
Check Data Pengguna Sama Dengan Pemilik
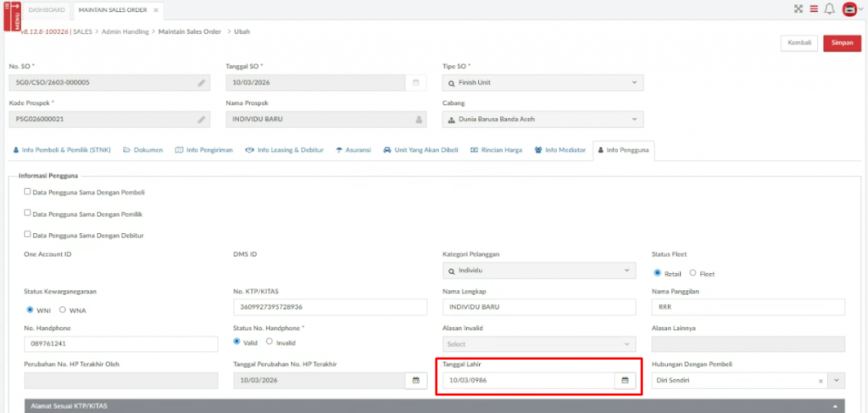[x=28, y=213]
